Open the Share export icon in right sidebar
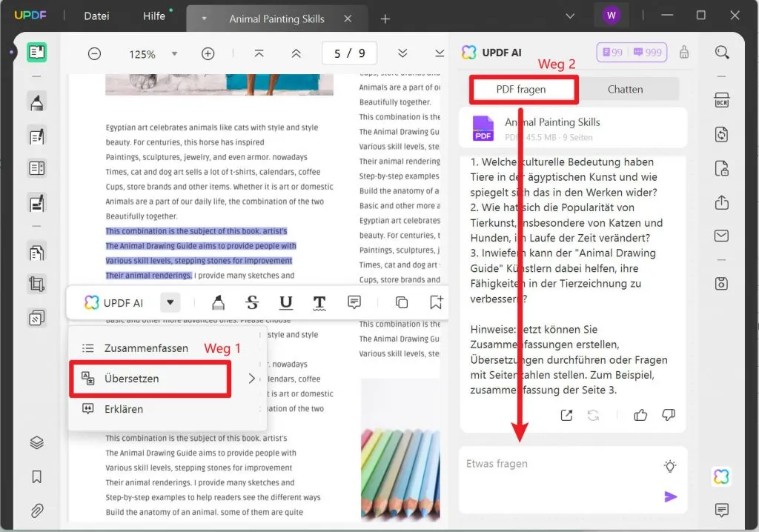This screenshot has height=532, width=759. tap(722, 202)
